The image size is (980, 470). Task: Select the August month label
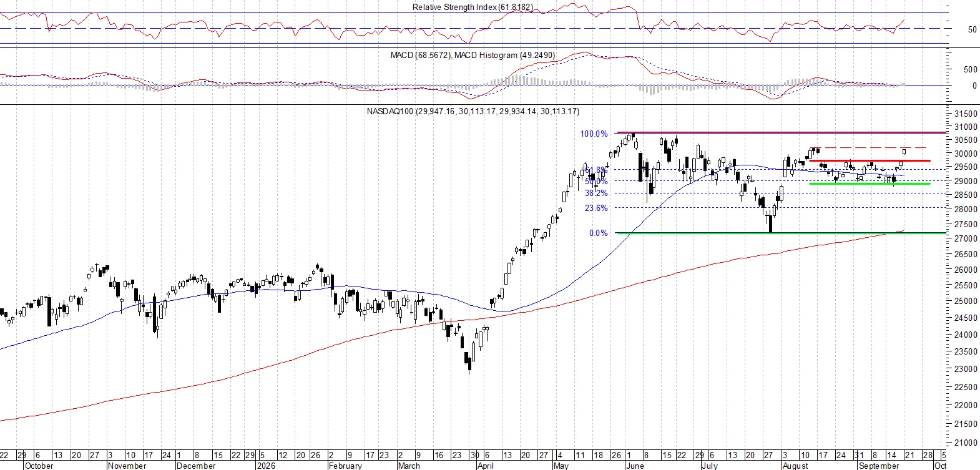coord(795,466)
